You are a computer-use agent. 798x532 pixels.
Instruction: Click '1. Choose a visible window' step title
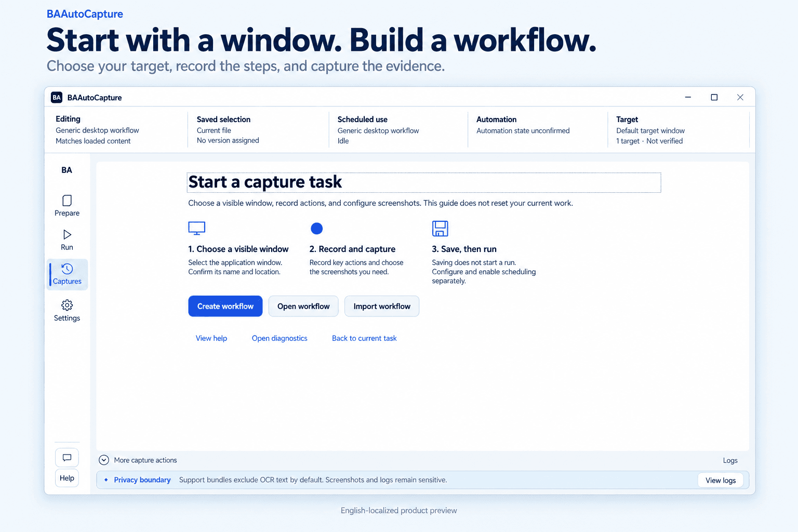238,249
